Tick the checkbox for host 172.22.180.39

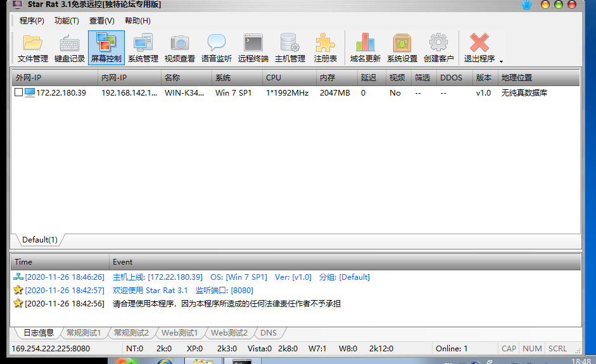click(x=18, y=92)
